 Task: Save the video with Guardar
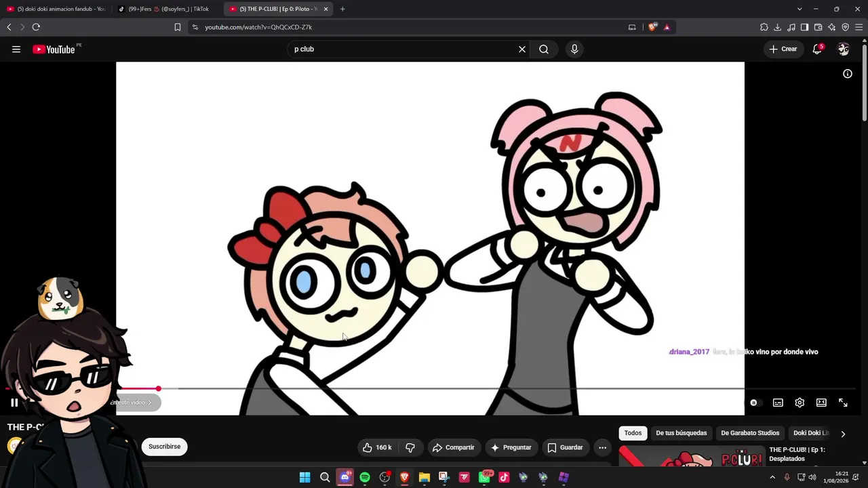tap(565, 447)
